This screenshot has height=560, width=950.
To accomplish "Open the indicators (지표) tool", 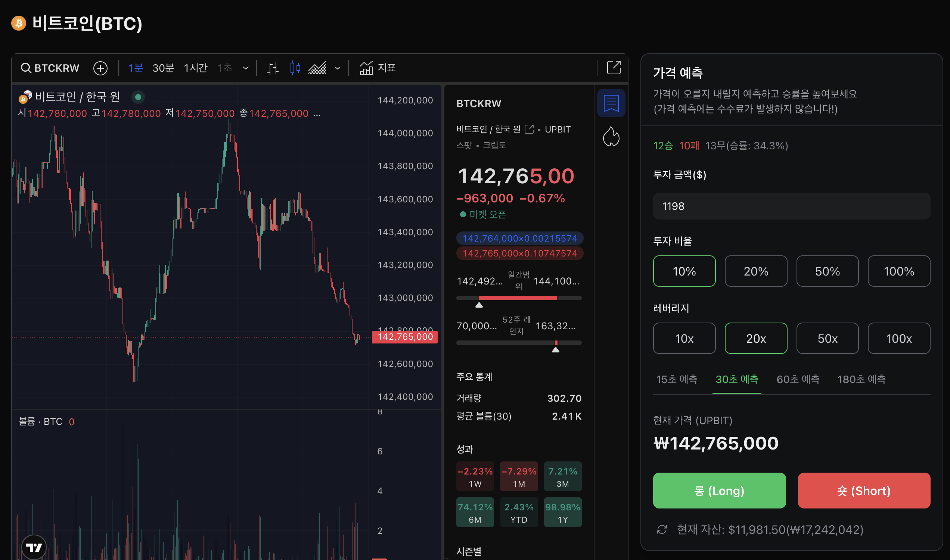I will (x=378, y=68).
